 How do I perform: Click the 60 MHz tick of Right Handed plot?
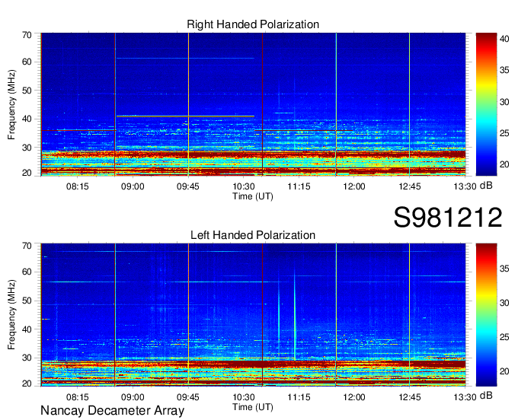tap(27, 62)
